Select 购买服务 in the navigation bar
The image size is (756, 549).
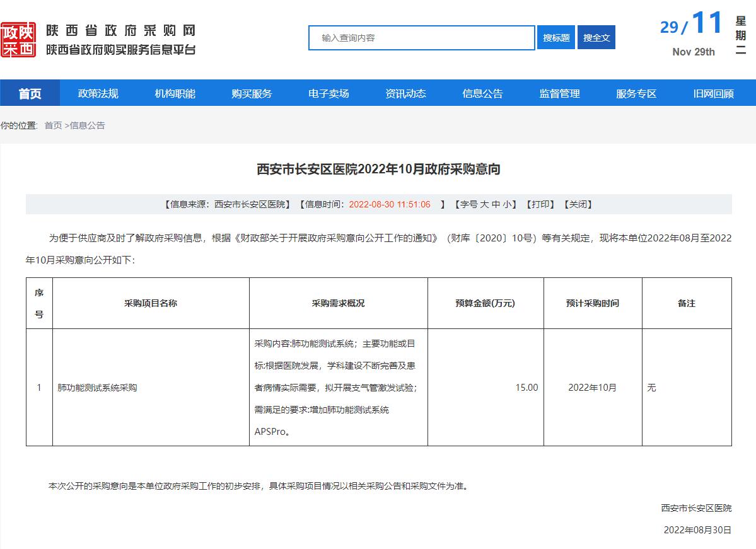coord(252,94)
